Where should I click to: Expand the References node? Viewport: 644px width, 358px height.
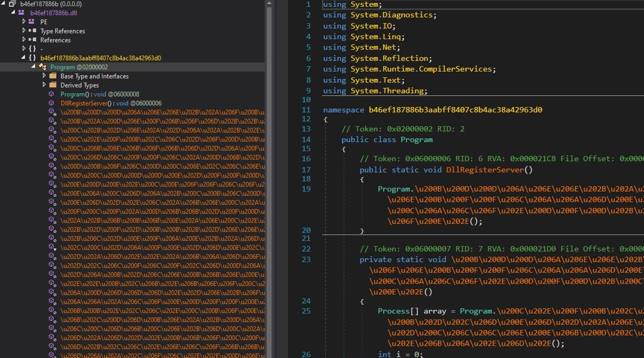click(x=23, y=39)
